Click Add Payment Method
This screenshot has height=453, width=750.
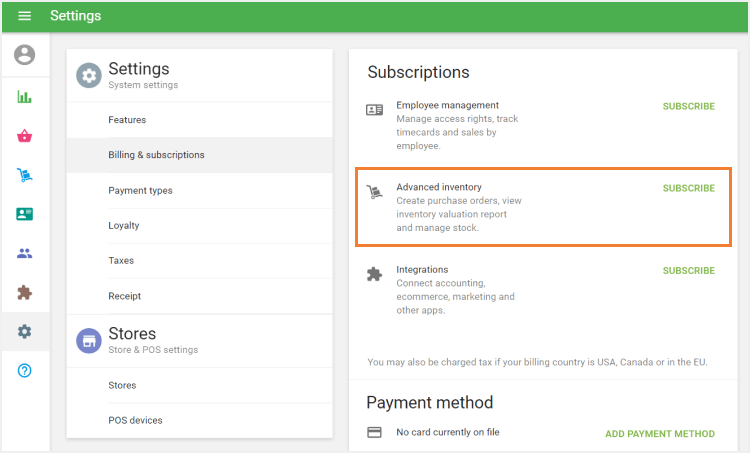tap(659, 434)
